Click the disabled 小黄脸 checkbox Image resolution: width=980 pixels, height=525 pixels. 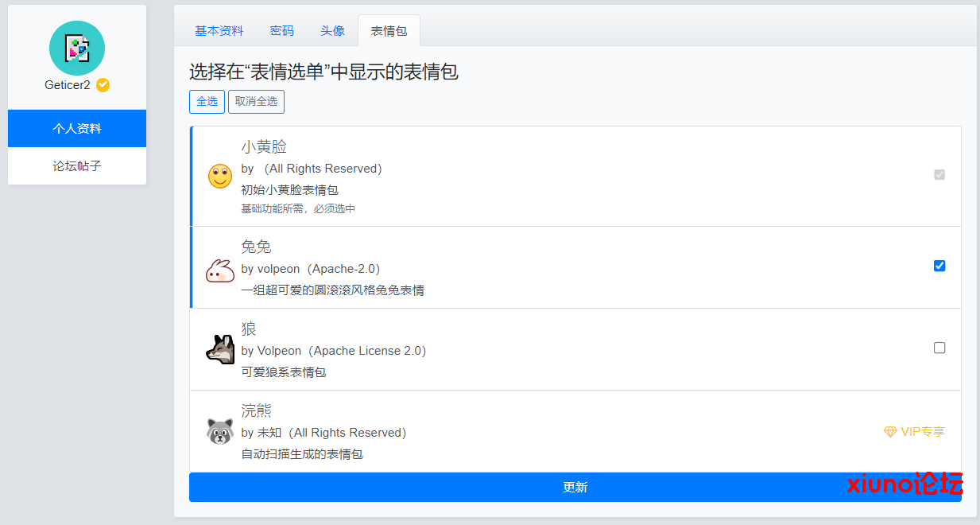coord(939,174)
